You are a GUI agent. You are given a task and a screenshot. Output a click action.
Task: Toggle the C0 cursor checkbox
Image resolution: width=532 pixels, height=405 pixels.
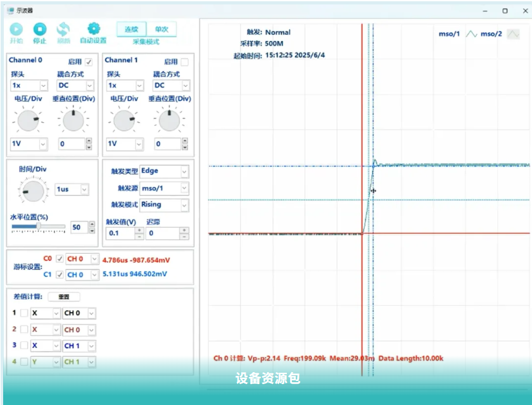[60, 259]
